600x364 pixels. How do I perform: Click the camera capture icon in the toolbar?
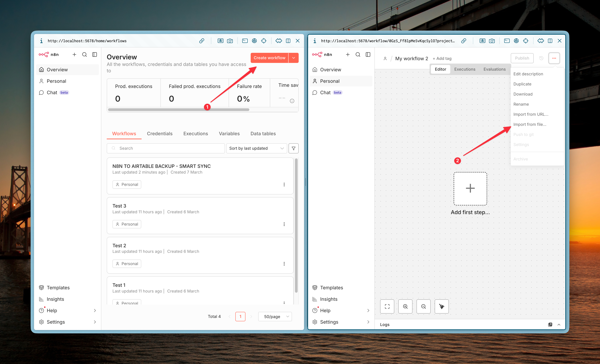click(x=230, y=41)
